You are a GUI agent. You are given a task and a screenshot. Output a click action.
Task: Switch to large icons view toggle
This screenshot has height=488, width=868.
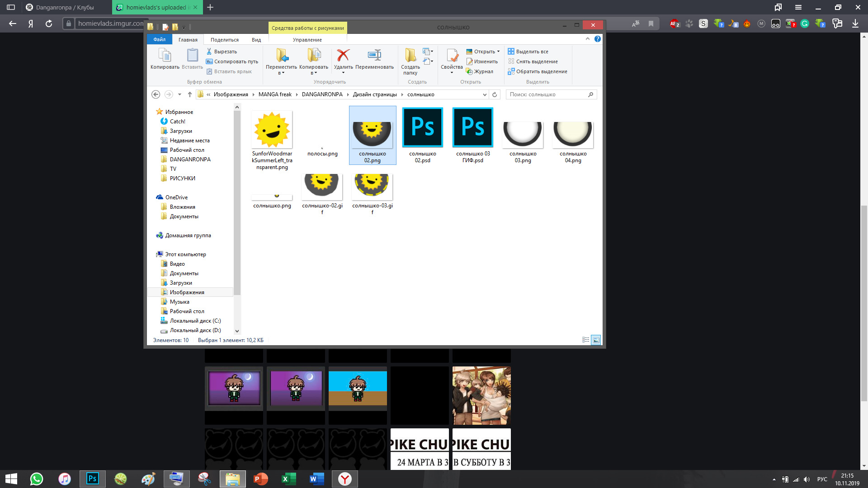click(596, 340)
